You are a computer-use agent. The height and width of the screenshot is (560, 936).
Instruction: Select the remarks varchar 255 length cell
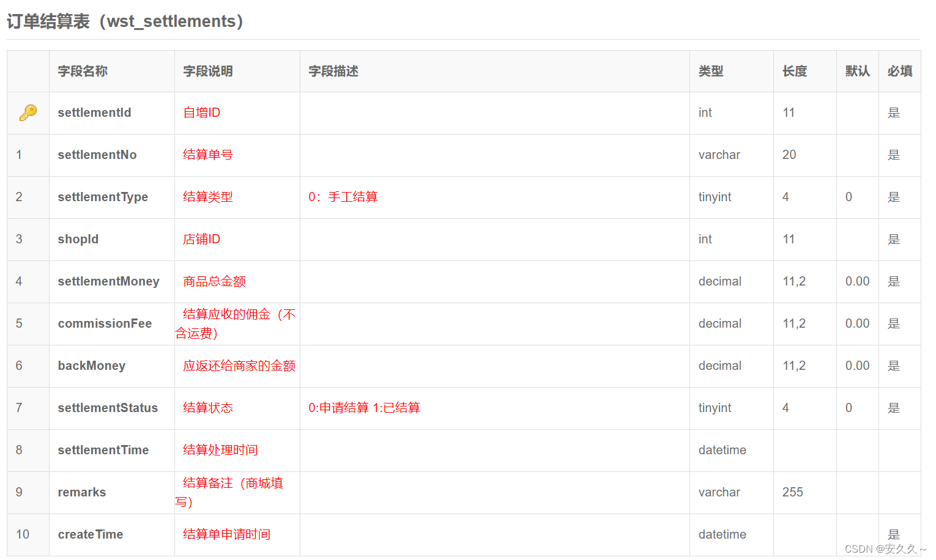[793, 493]
